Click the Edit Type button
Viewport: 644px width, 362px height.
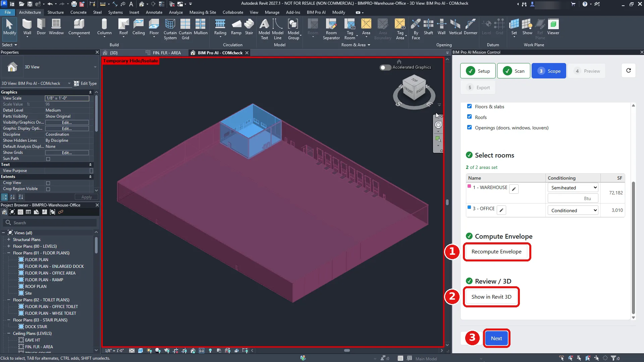pyautogui.click(x=85, y=83)
